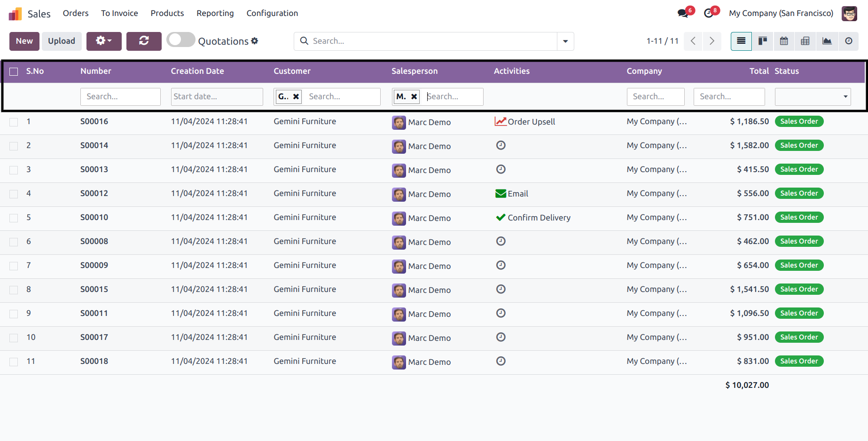
Task: Click total $ 951.00 in row S00017
Action: (753, 337)
